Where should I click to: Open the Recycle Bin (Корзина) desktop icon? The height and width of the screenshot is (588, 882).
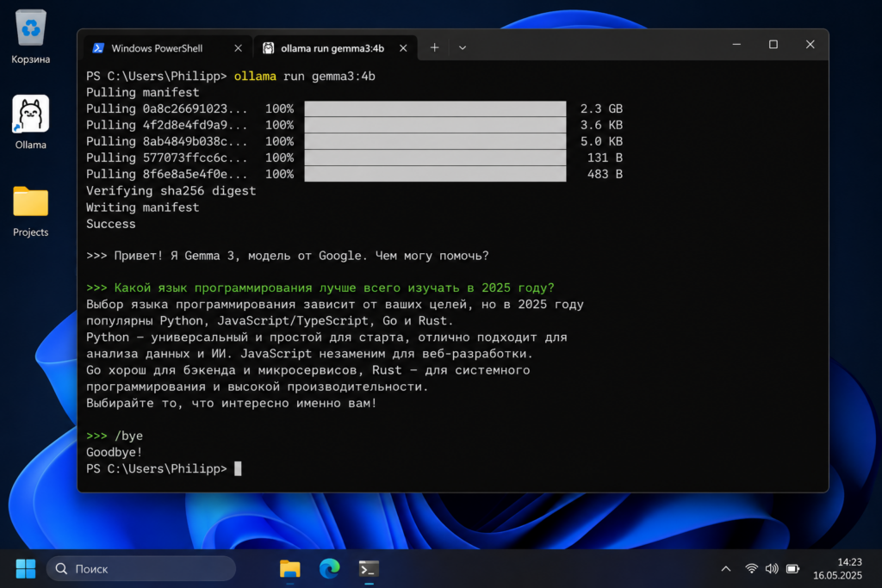(x=30, y=36)
